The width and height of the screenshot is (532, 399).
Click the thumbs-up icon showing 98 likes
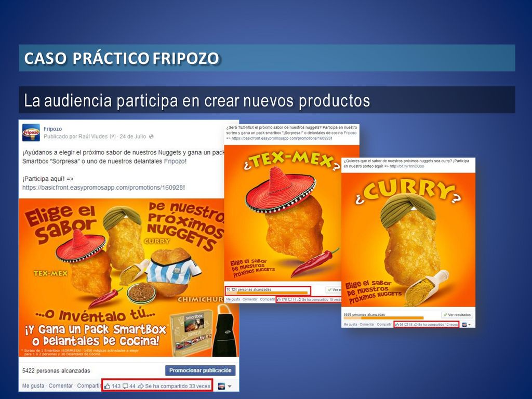tap(397, 325)
